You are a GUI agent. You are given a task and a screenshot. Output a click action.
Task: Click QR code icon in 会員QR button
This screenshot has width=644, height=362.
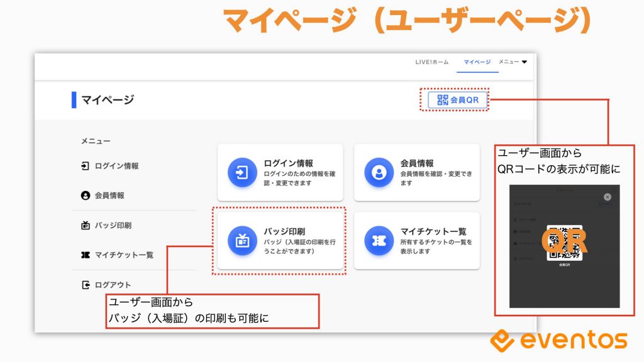(442, 100)
